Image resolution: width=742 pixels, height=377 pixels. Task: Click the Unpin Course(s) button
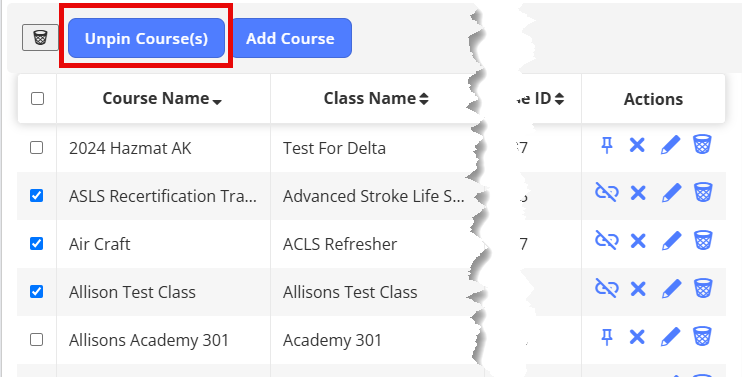(146, 38)
